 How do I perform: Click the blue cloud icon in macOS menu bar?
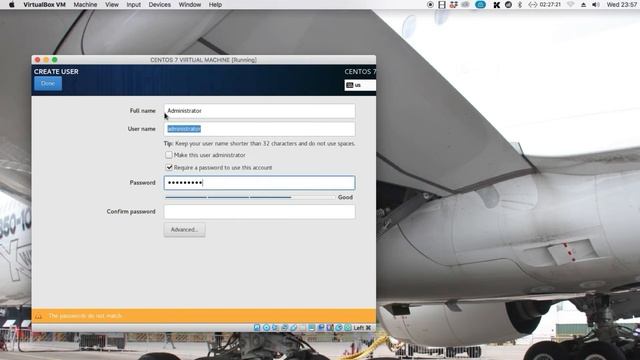[x=480, y=4]
